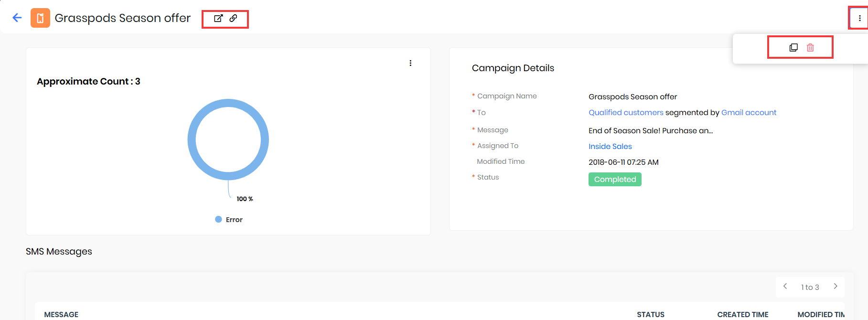Open the Gmail account segment link
This screenshot has height=320, width=868.
pyautogui.click(x=749, y=113)
